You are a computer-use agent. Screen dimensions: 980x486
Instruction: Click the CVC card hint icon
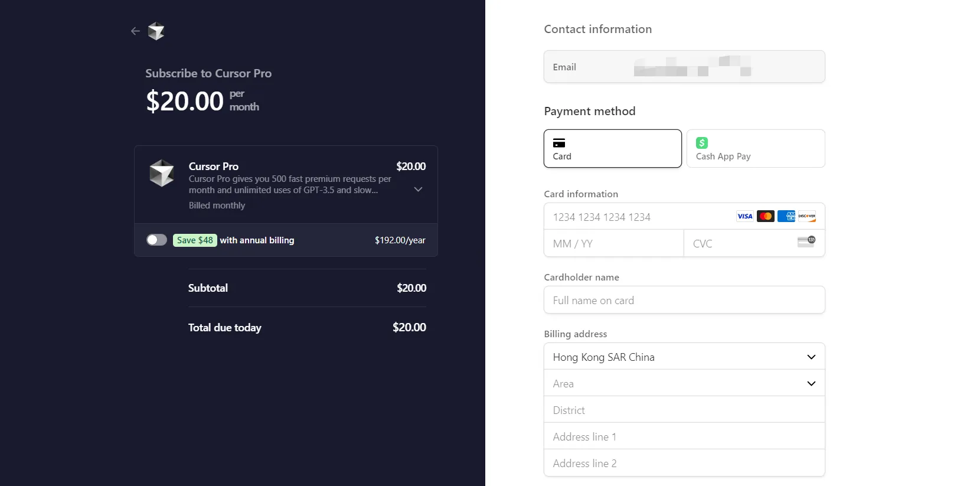pyautogui.click(x=806, y=242)
